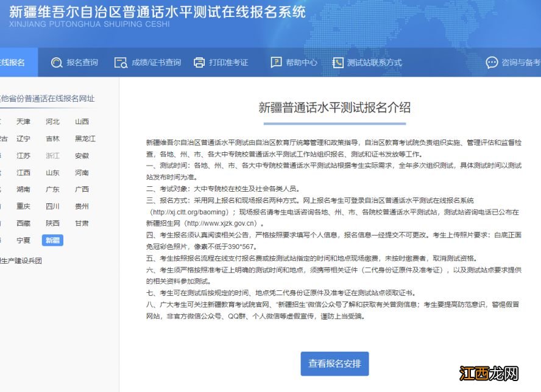Click the question-mark icon beside 帮助中心

click(275, 62)
